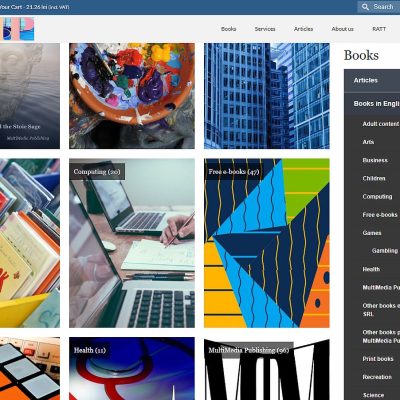Select Print books in sidebar

click(378, 359)
